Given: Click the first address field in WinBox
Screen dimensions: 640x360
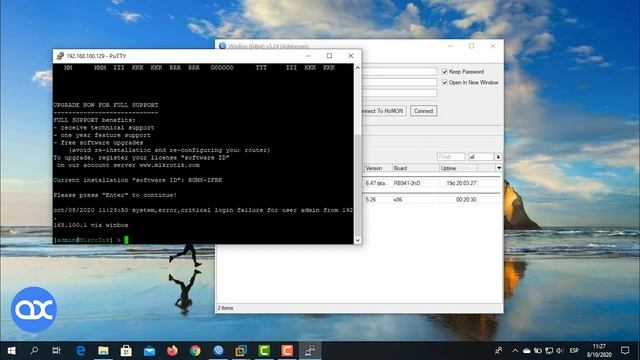Looking at the screenshot, I should [399, 71].
